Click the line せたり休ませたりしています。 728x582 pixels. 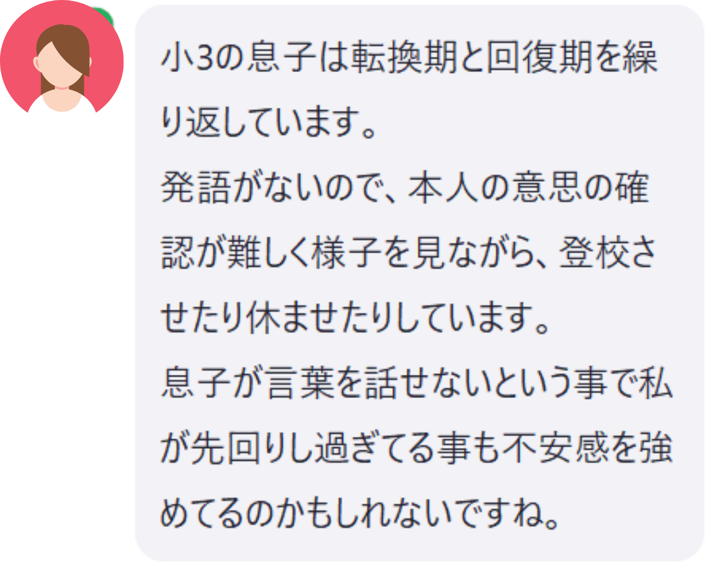[355, 317]
